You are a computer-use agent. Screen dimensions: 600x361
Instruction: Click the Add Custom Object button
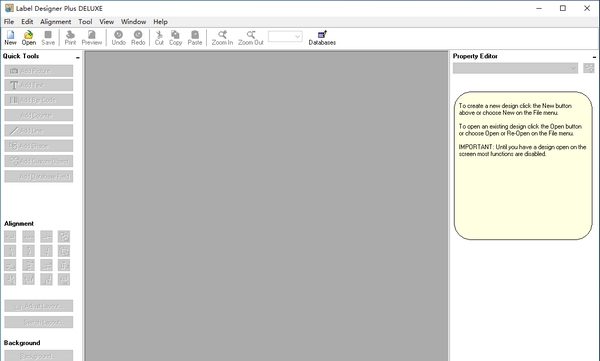(x=39, y=161)
